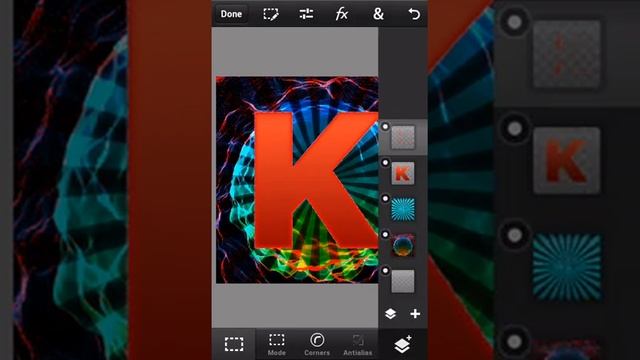Open the layer stack options icon
The height and width of the screenshot is (360, 640).
click(x=390, y=313)
